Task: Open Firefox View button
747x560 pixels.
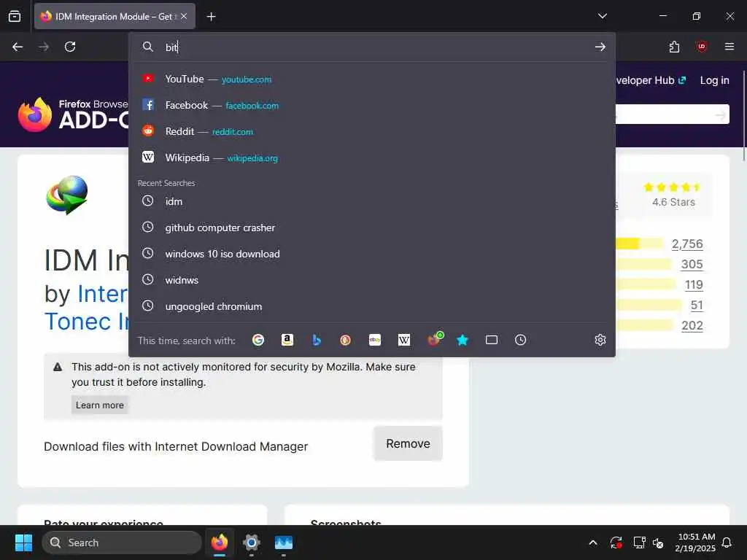Action: 15,16
